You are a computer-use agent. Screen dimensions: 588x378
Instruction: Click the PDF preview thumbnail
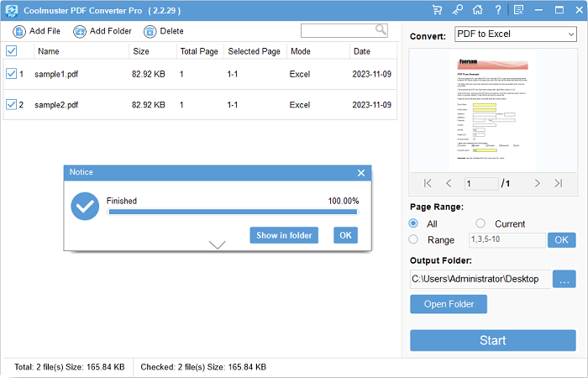[492, 110]
